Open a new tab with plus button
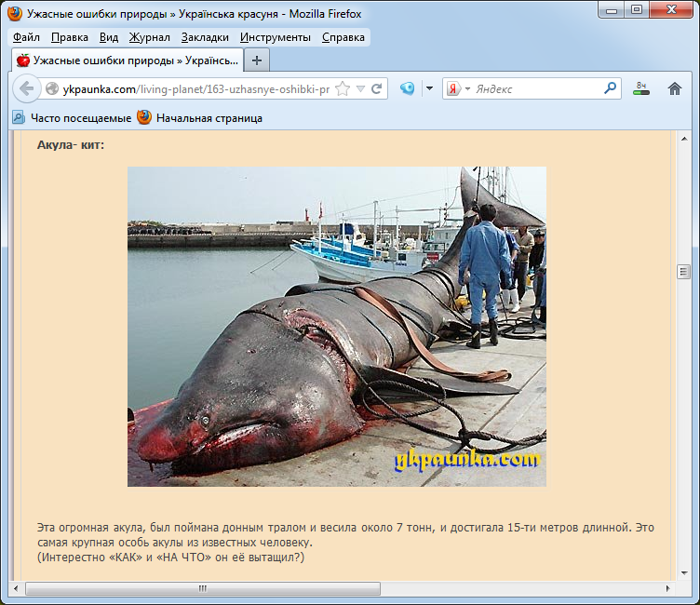This screenshot has height=605, width=700. pos(257,60)
